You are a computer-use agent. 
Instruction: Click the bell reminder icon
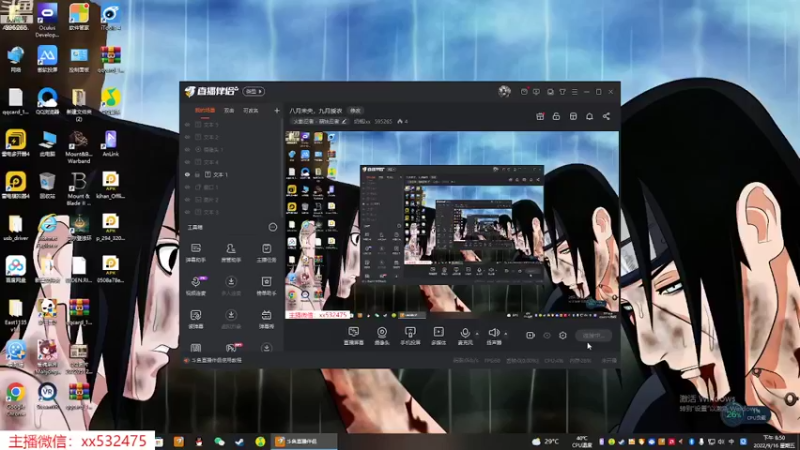[x=589, y=116]
